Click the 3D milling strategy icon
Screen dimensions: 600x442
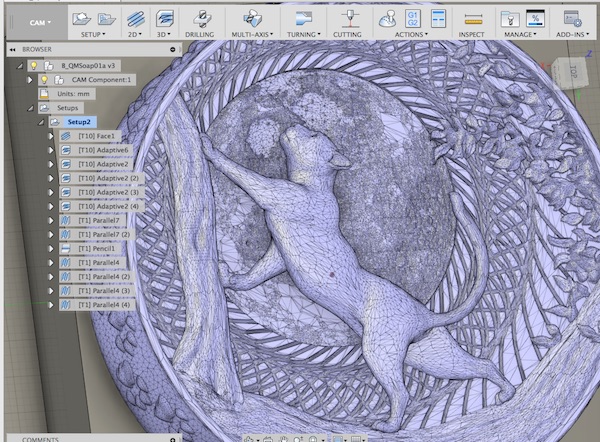coord(165,18)
